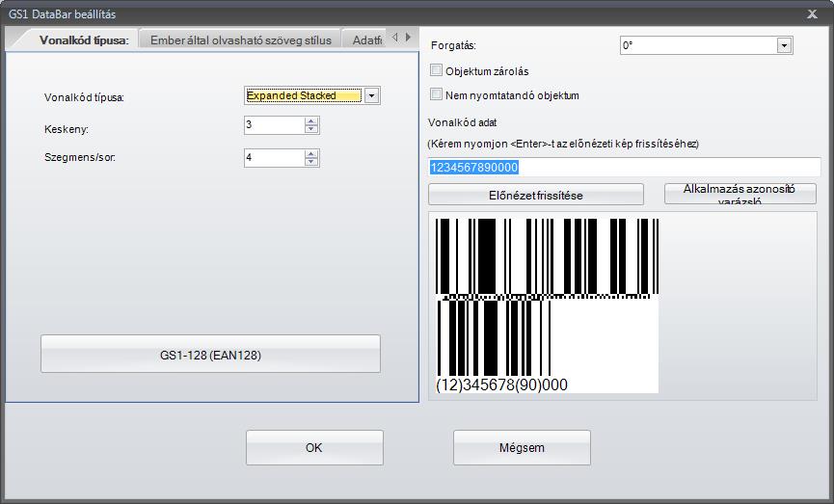The height and width of the screenshot is (504, 834).
Task: Click the Szegmens/sor value field
Action: (x=275, y=158)
